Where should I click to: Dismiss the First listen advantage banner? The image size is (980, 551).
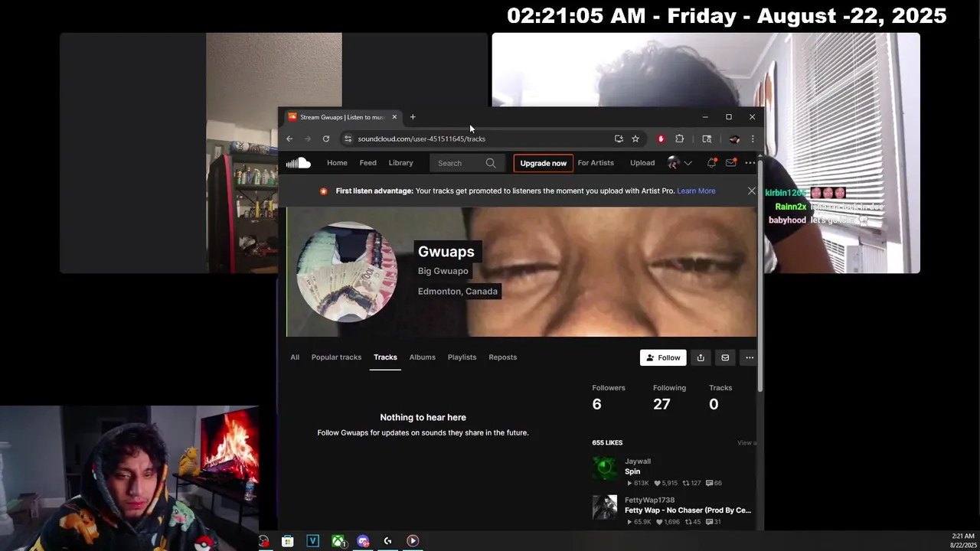click(752, 191)
